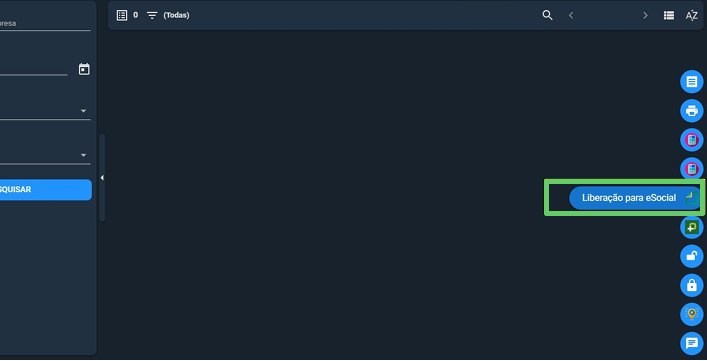Open the A-Z sort icon
This screenshot has height=361, width=707.
(x=692, y=15)
